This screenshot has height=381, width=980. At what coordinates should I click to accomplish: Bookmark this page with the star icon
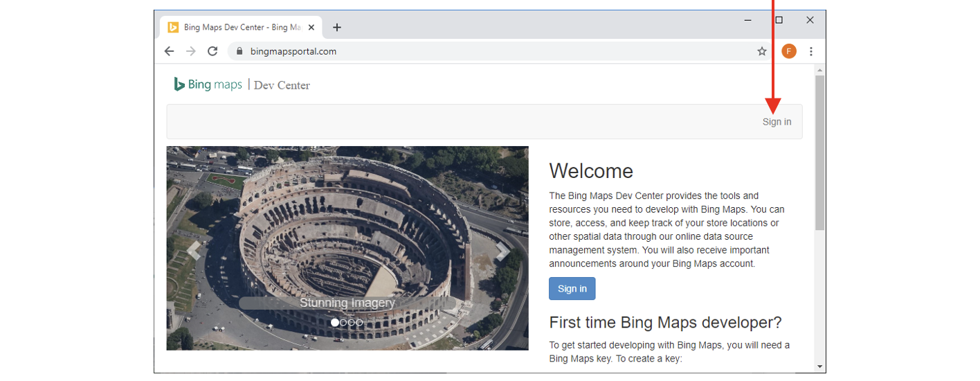(x=762, y=51)
